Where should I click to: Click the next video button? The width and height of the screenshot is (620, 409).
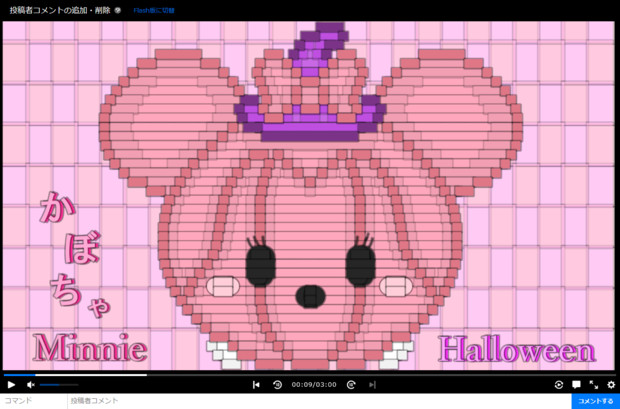point(372,384)
